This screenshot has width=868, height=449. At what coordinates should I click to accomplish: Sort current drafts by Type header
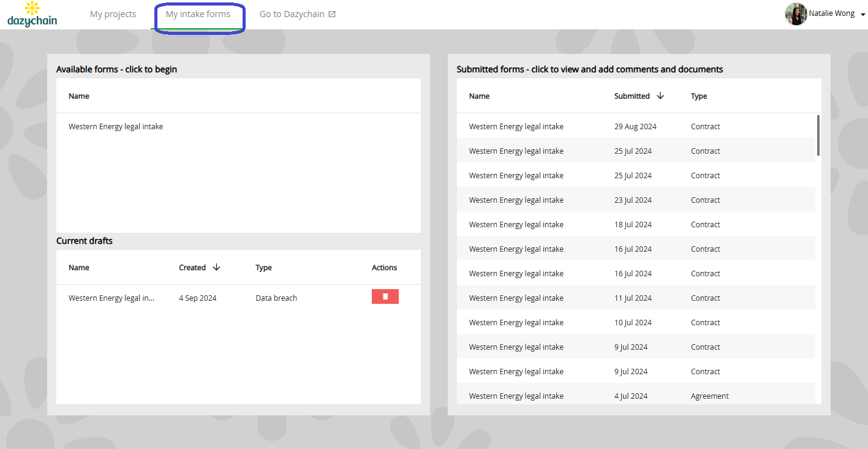coord(263,268)
